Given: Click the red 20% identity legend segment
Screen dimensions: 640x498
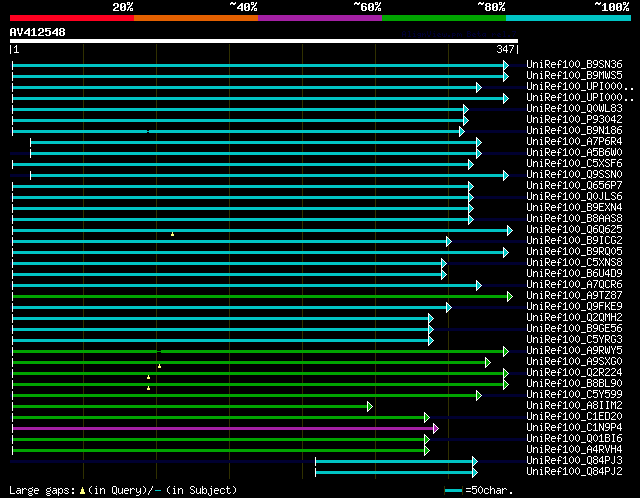Looking at the screenshot, I should pos(72,18).
